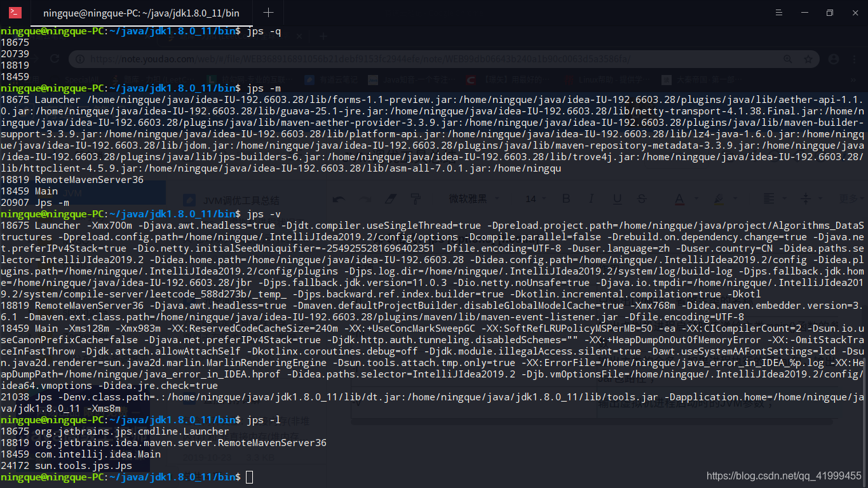Click the 'jps -m' command text
The height and width of the screenshot is (488, 868).
click(264, 88)
